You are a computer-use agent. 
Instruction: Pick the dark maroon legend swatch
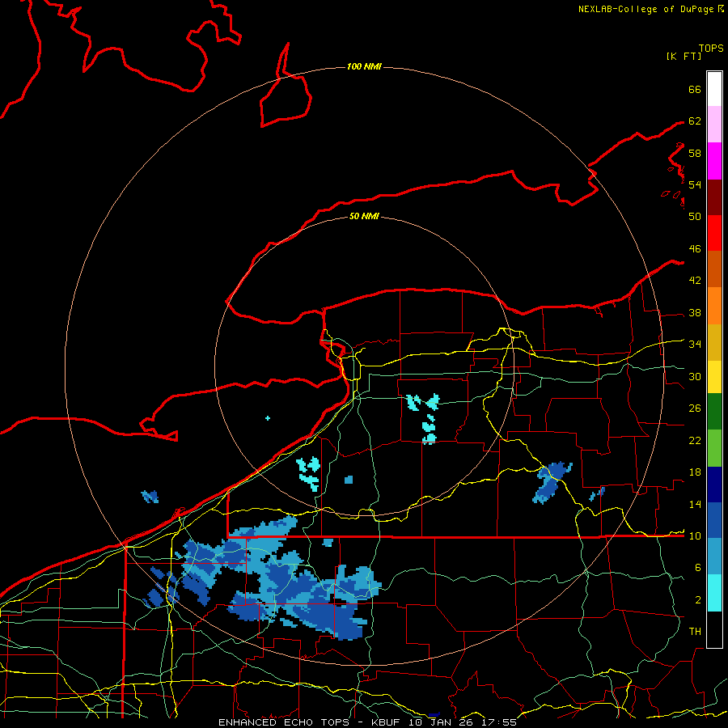[x=714, y=197]
